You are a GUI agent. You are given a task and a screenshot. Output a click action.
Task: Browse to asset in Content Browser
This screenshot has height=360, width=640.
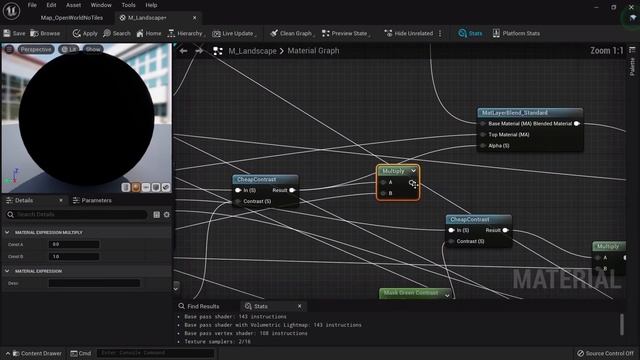[45, 33]
